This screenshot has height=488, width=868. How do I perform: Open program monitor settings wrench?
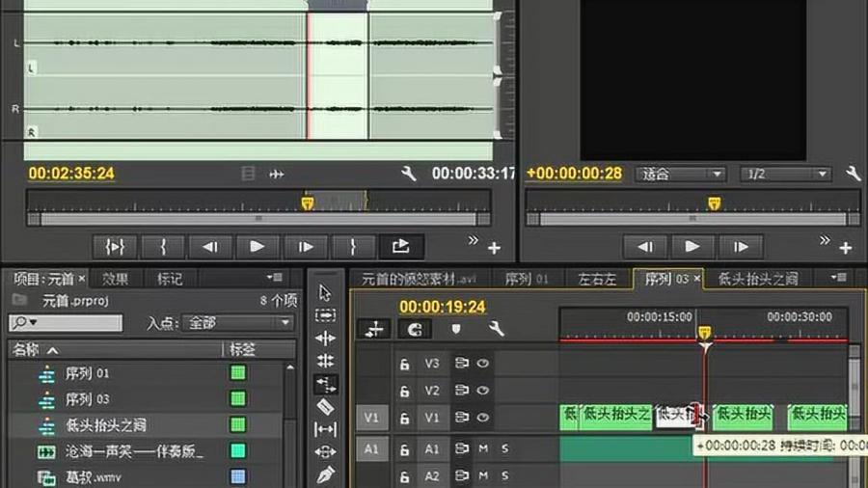[x=854, y=175]
